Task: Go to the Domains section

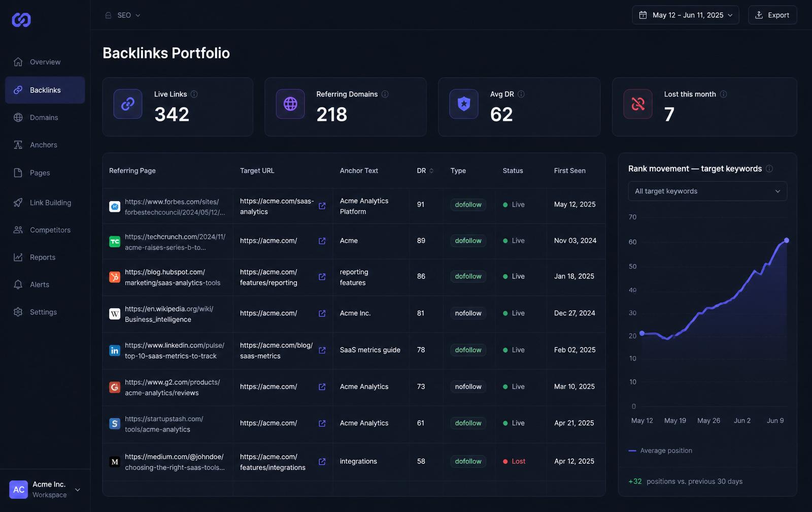Action: coord(45,117)
